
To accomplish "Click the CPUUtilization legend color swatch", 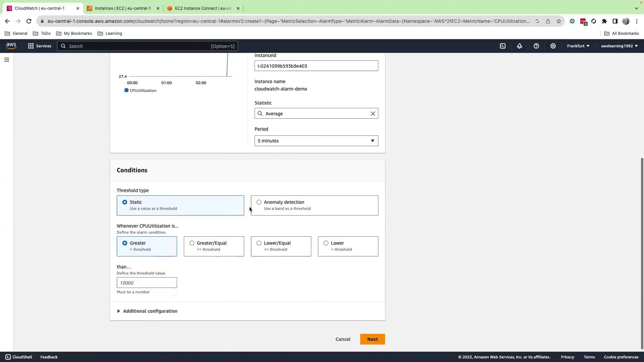I will [126, 90].
